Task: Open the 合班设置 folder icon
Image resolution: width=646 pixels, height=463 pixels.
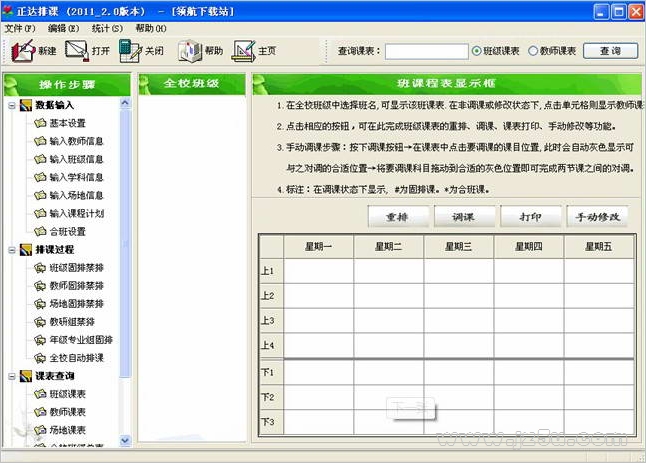Action: tap(40, 232)
